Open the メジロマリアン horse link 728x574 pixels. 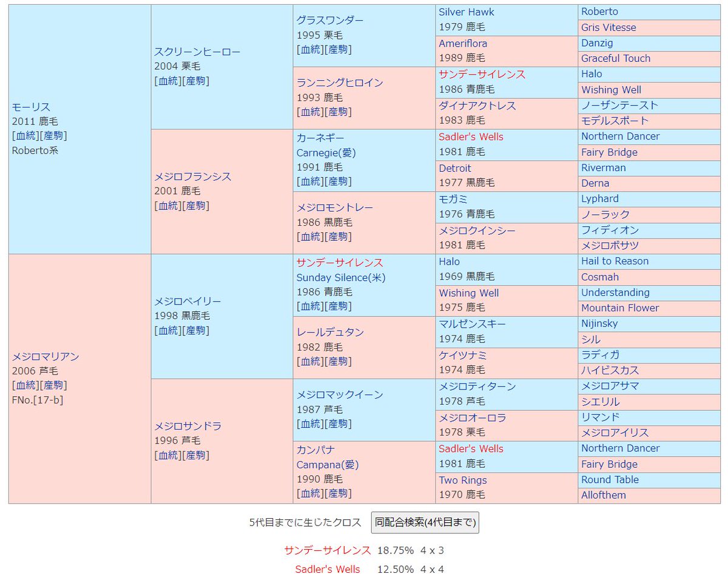pyautogui.click(x=45, y=356)
